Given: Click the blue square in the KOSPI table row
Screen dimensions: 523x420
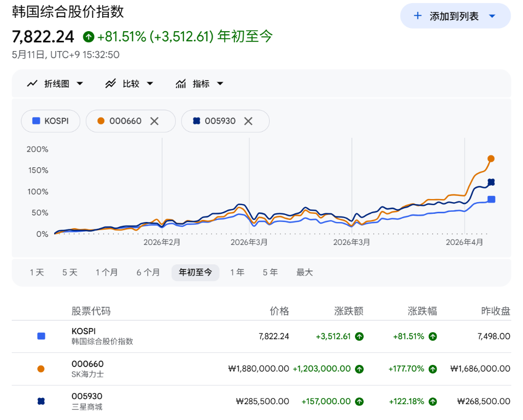Looking at the screenshot, I should [x=41, y=336].
